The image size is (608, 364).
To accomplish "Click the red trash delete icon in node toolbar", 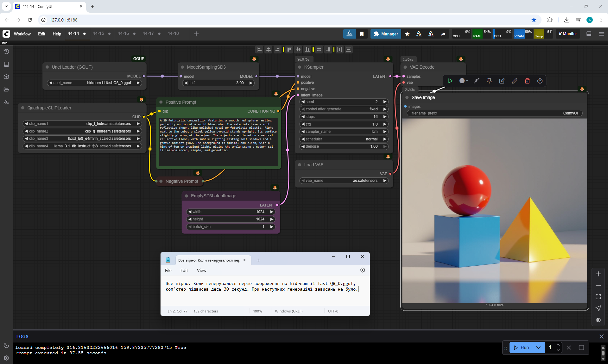I will (x=527, y=81).
